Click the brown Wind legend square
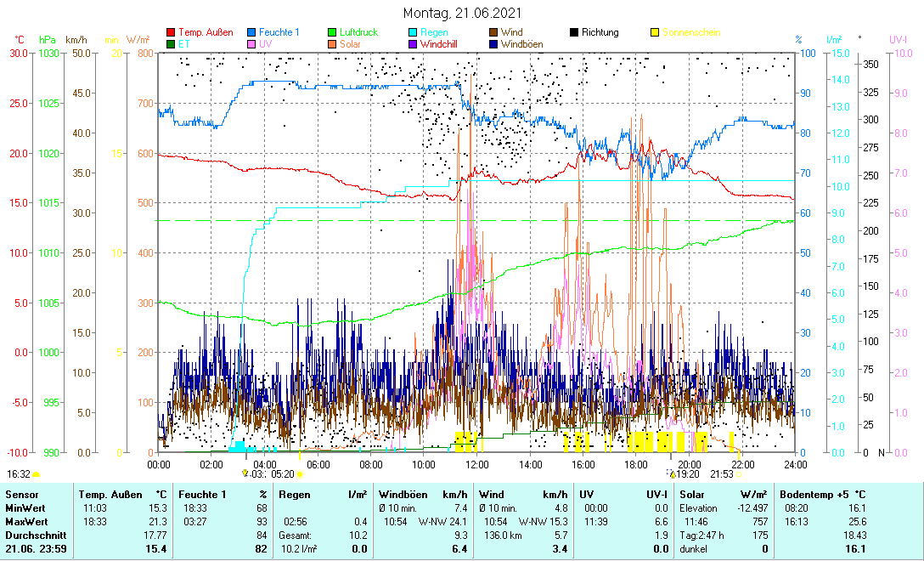924x561 pixels. click(493, 33)
